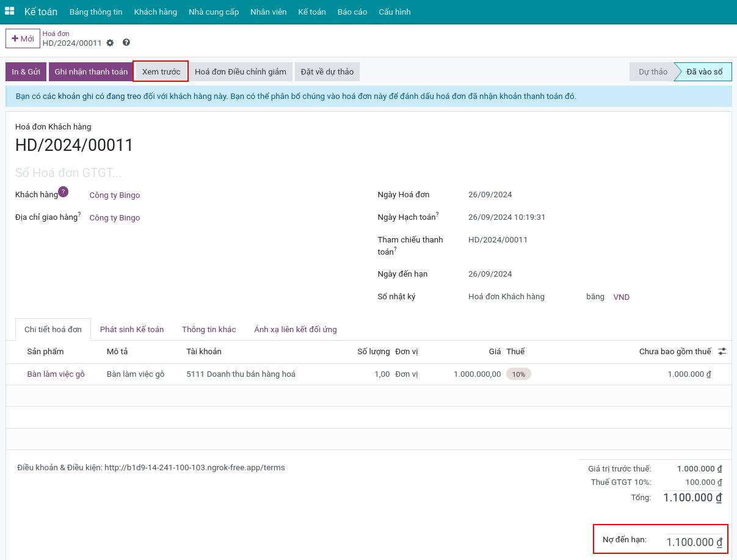Click the VND currency link
The image size is (737, 560).
click(622, 297)
